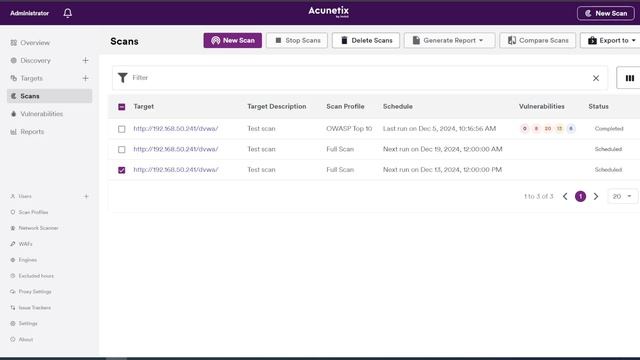The image size is (640, 360).
Task: Sort by Status column header
Action: click(x=598, y=107)
